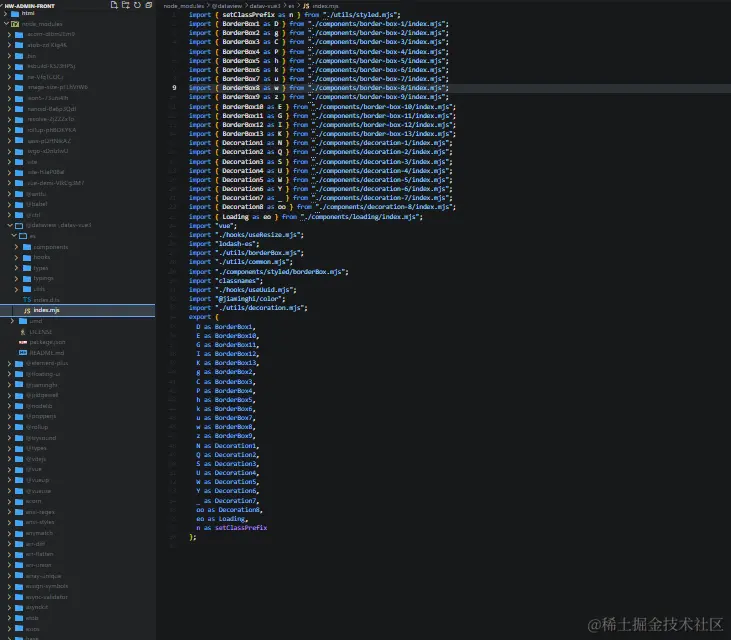Viewport: 731px width, 640px height.
Task: Click the Refresh Explorer icon
Action: (x=137, y=5)
